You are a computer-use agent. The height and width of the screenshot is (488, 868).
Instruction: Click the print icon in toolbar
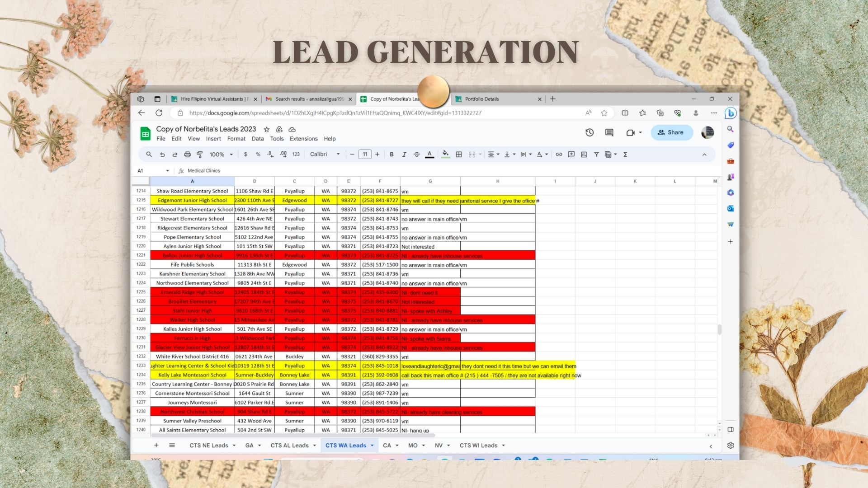pos(187,155)
